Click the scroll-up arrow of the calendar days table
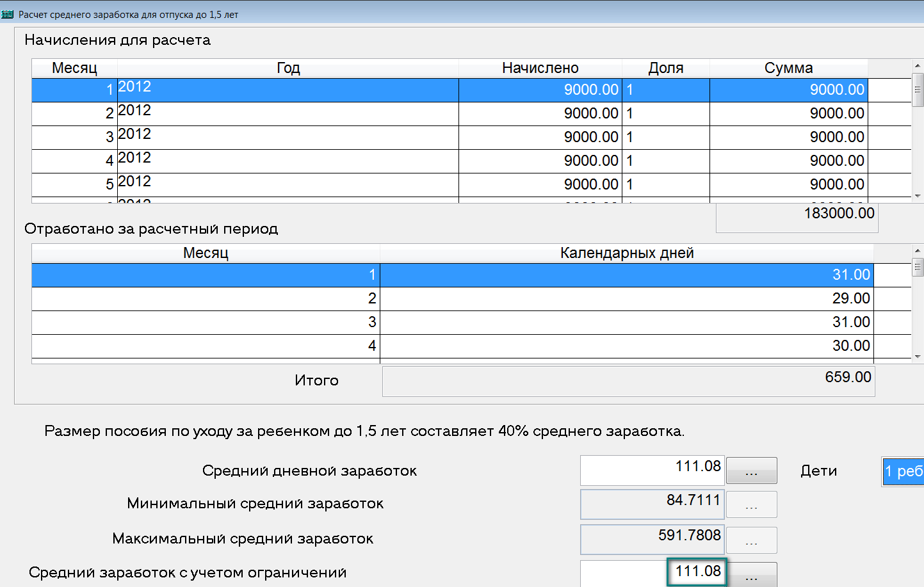 tap(918, 251)
